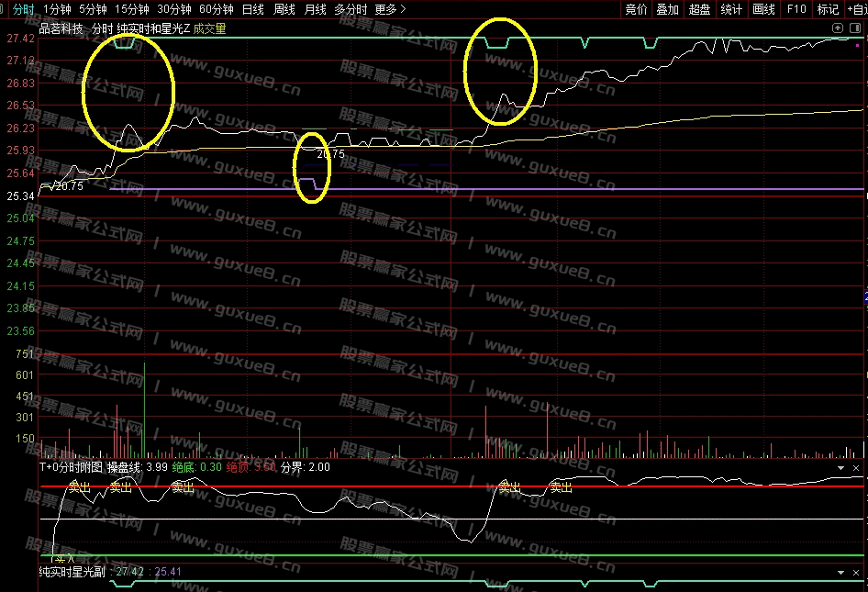The image size is (868, 592).
Task: Click the 纯实时和星光Z indicator name
Action: (153, 28)
